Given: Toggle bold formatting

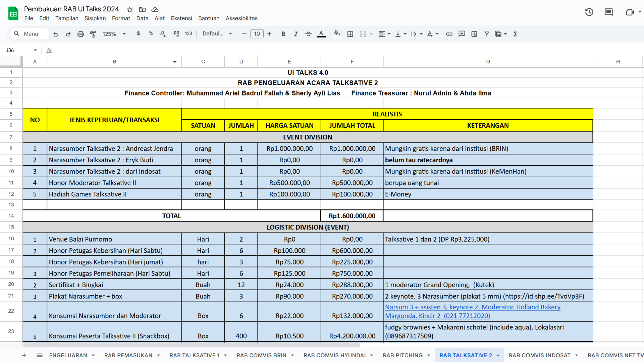Looking at the screenshot, I should [x=283, y=34].
